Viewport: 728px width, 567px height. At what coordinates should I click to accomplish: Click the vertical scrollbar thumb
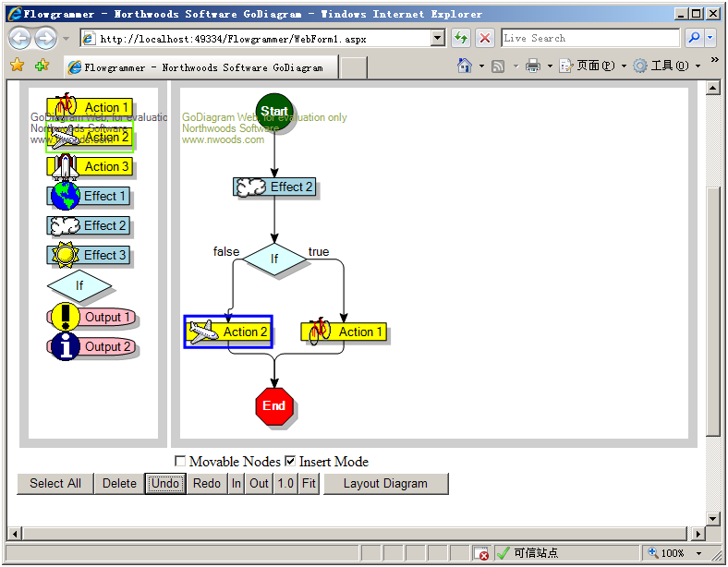(x=712, y=311)
